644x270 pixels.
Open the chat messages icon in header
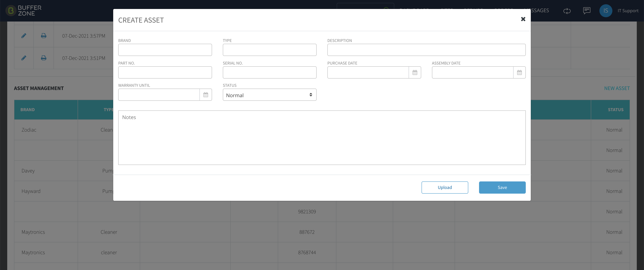(586, 11)
